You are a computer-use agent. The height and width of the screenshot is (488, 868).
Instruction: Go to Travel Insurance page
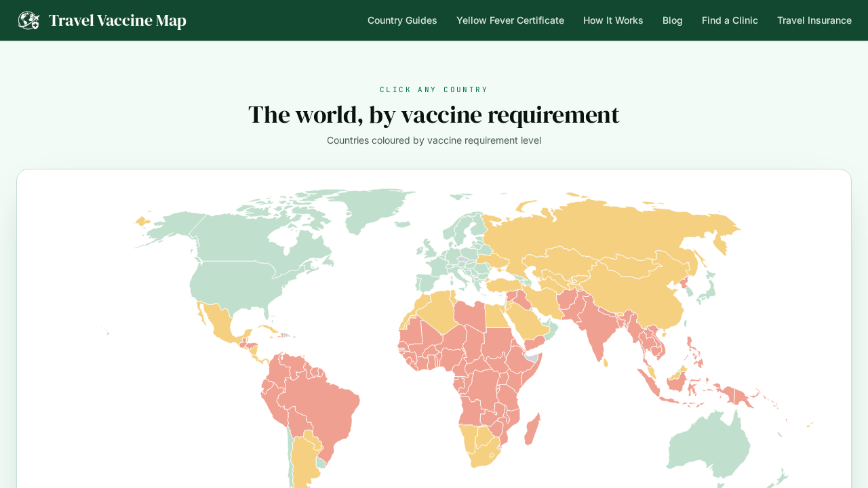point(814,20)
